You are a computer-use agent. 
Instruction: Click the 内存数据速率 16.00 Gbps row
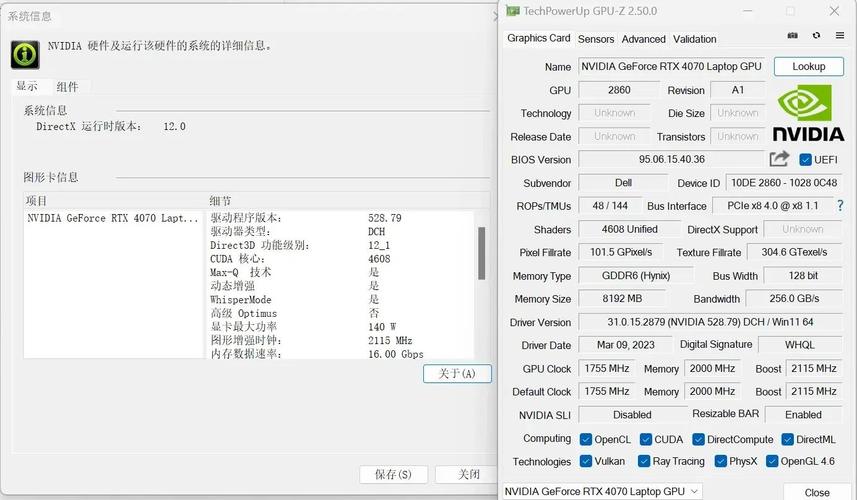point(339,354)
